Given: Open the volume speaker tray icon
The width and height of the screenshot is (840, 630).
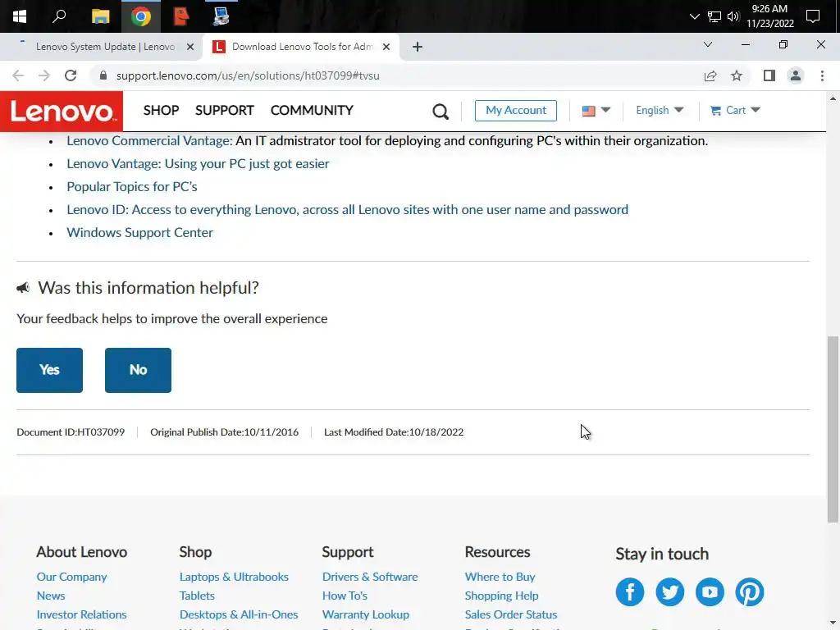Looking at the screenshot, I should click(x=733, y=16).
